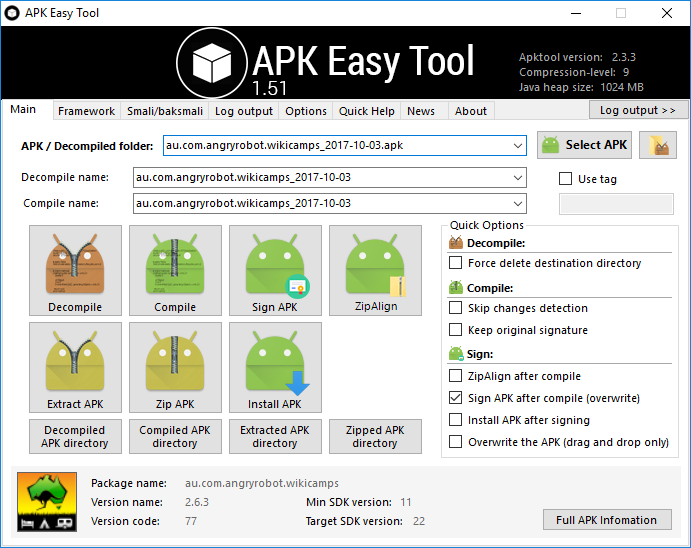Click package name value au.com.angryrobot.wikicamps

pyautogui.click(x=262, y=483)
